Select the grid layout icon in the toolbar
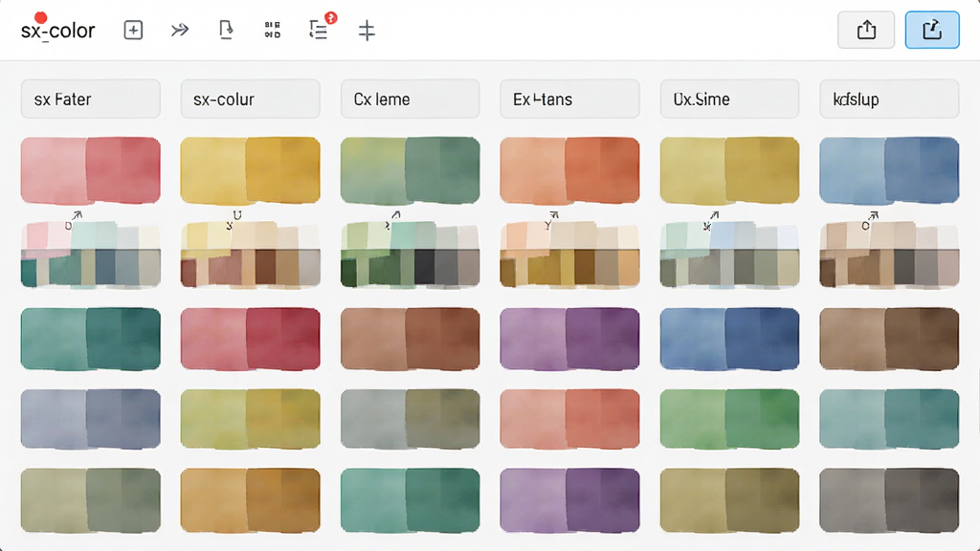 click(x=273, y=30)
